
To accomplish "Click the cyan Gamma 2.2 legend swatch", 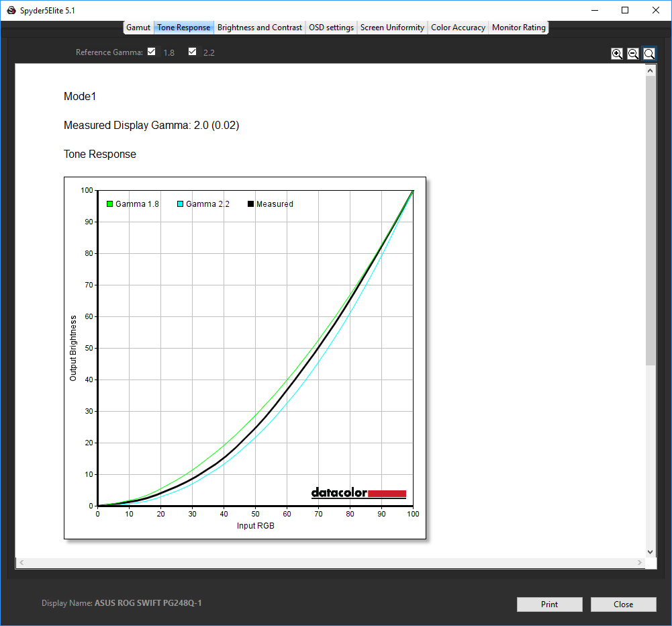I will (x=181, y=204).
